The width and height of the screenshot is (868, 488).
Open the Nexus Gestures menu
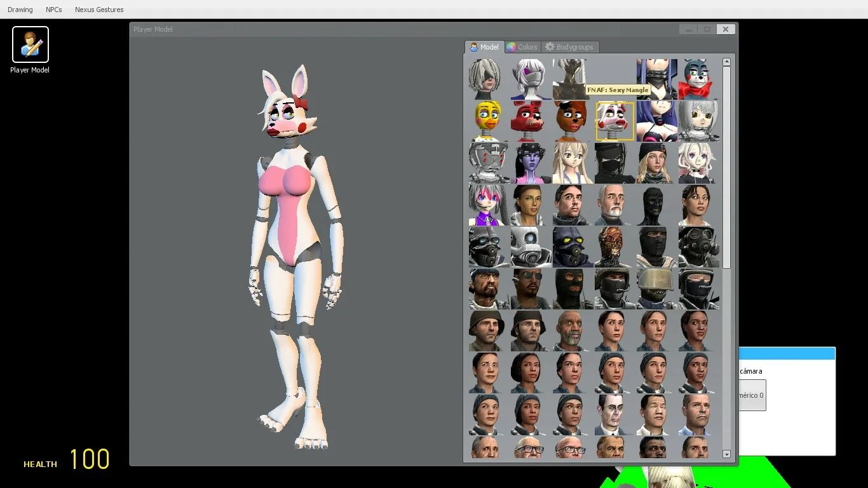tap(99, 10)
